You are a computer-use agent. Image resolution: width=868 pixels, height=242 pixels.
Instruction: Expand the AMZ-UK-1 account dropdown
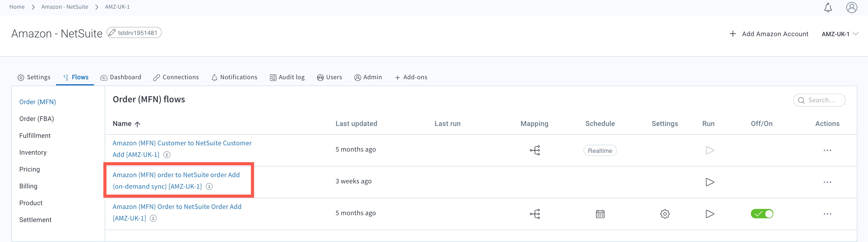(840, 34)
